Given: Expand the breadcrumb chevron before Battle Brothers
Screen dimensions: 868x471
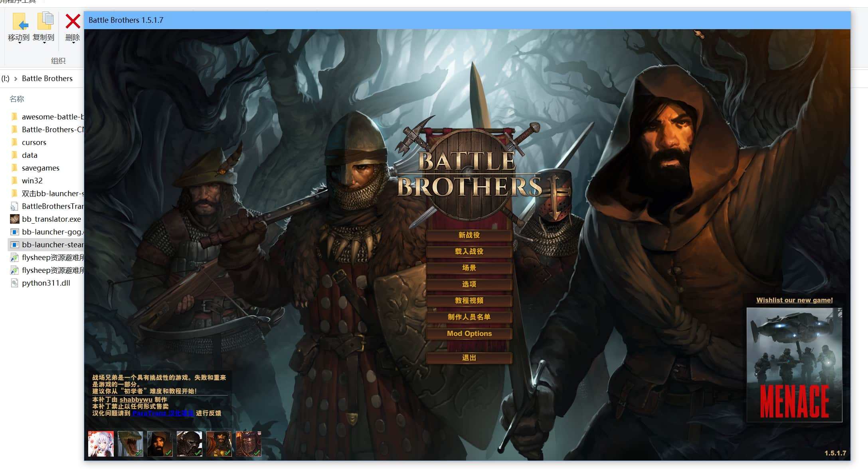Looking at the screenshot, I should pyautogui.click(x=16, y=79).
